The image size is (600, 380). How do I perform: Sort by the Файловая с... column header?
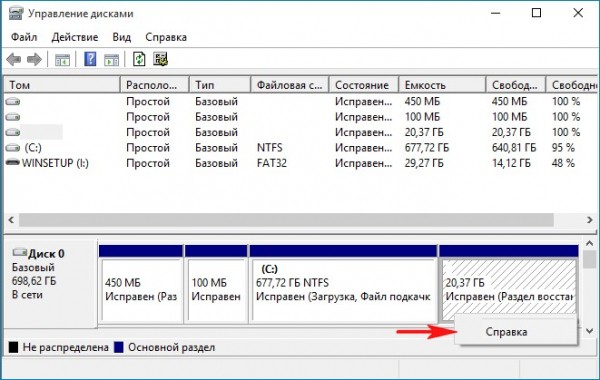pos(290,85)
